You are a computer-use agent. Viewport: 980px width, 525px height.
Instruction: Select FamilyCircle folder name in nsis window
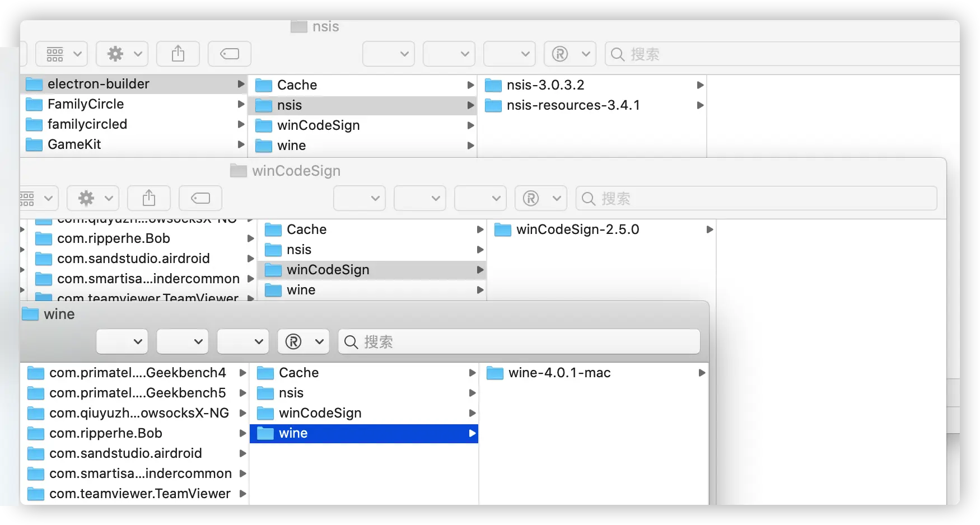click(86, 104)
